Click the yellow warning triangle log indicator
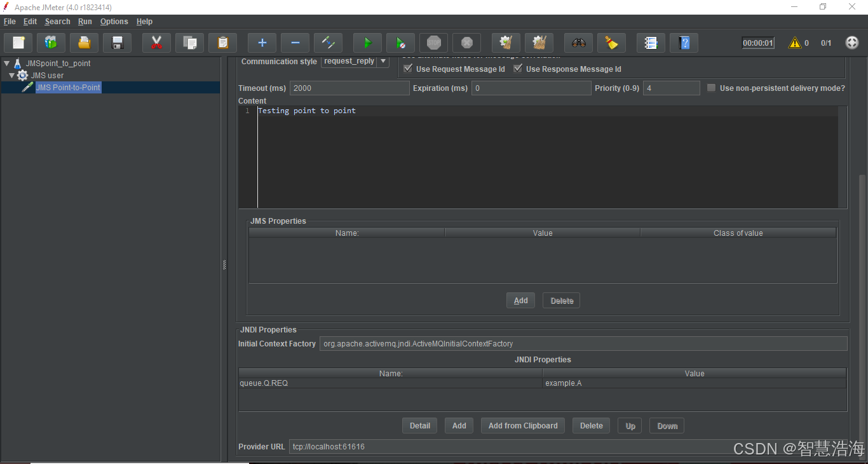 click(794, 43)
